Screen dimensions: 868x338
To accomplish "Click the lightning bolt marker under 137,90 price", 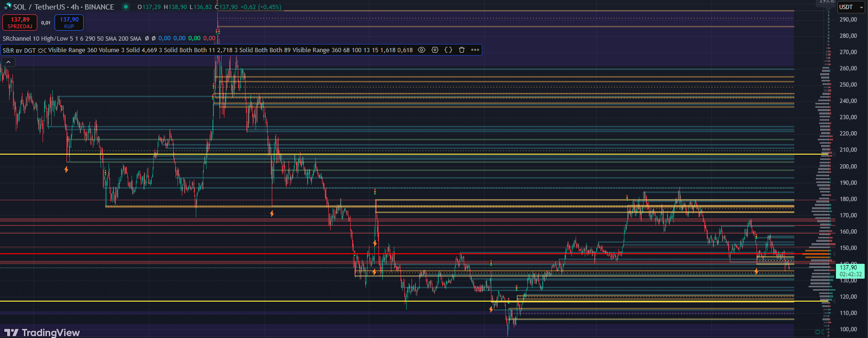I will pos(756,271).
